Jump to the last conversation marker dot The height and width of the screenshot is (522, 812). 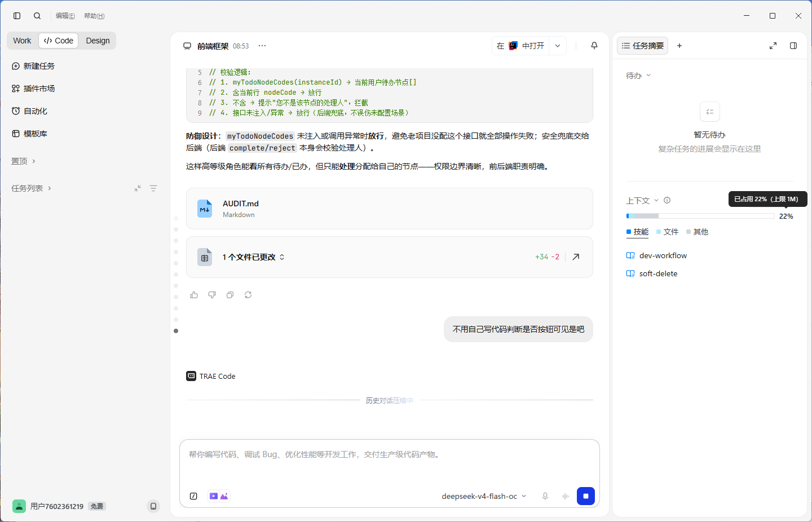tap(176, 331)
